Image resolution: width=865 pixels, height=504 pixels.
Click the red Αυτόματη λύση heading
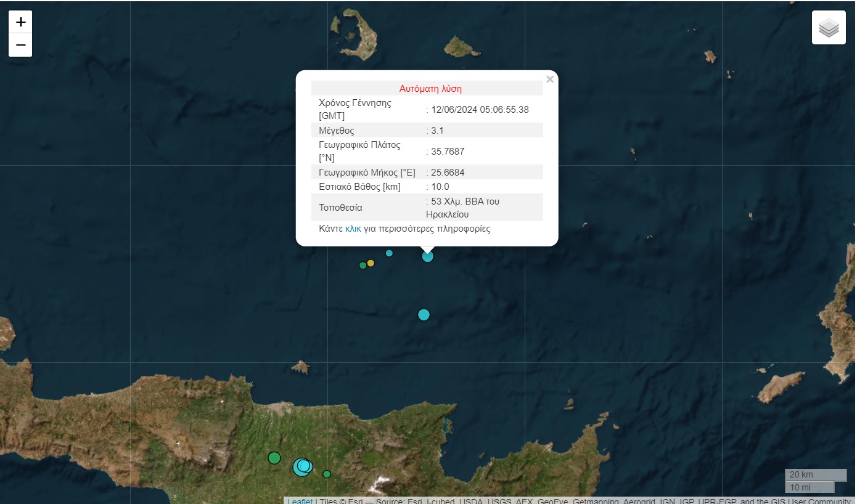tap(430, 89)
